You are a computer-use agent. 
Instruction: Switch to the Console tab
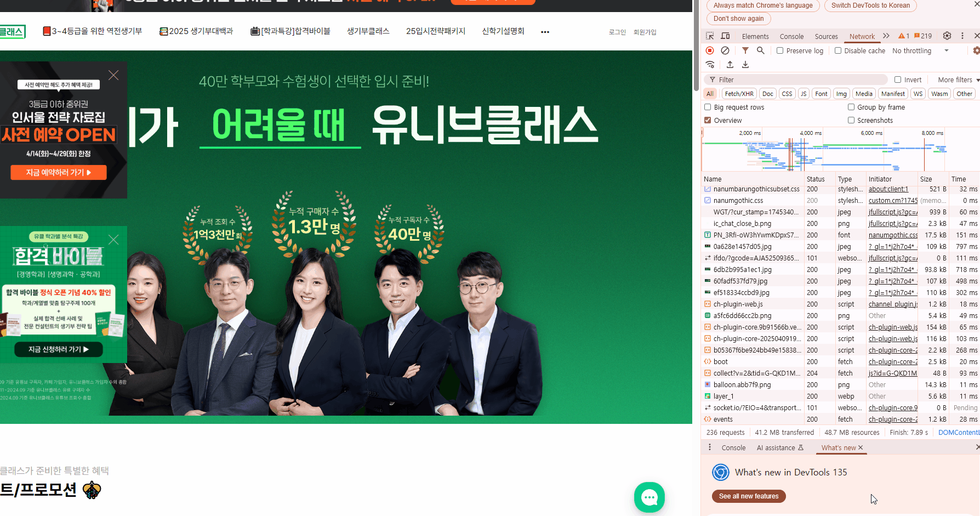[791, 36]
